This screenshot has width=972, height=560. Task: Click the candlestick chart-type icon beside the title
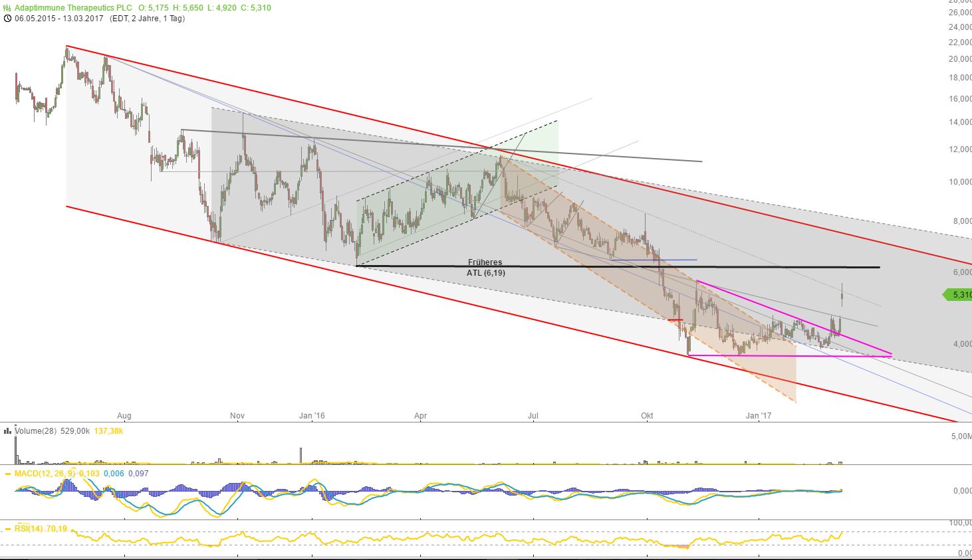click(7, 8)
